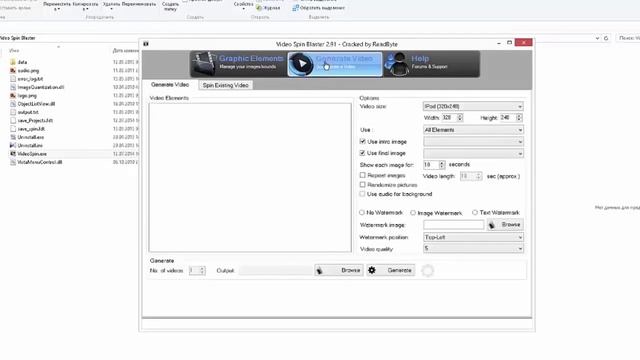
Task: Open the Video size dropdown
Action: (473, 106)
